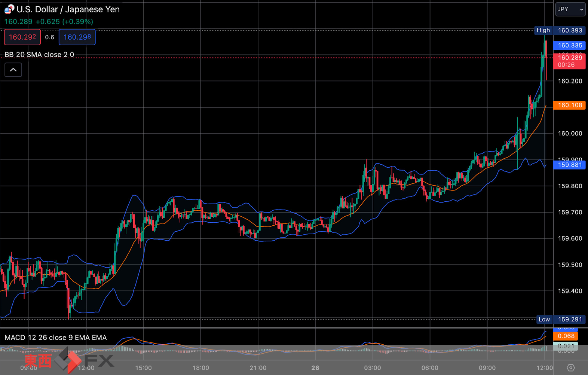Open chart settings gear icon

pyautogui.click(x=570, y=368)
